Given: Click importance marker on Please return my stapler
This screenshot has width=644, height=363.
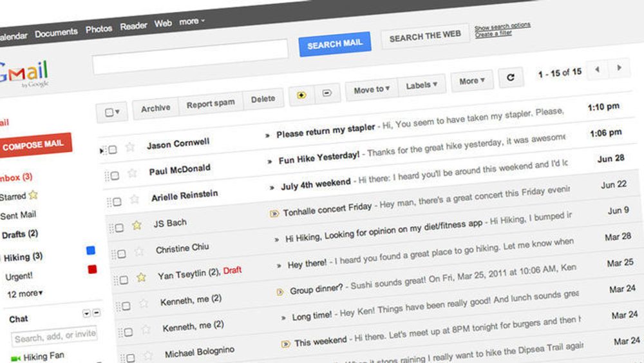Looking at the screenshot, I should tap(267, 135).
